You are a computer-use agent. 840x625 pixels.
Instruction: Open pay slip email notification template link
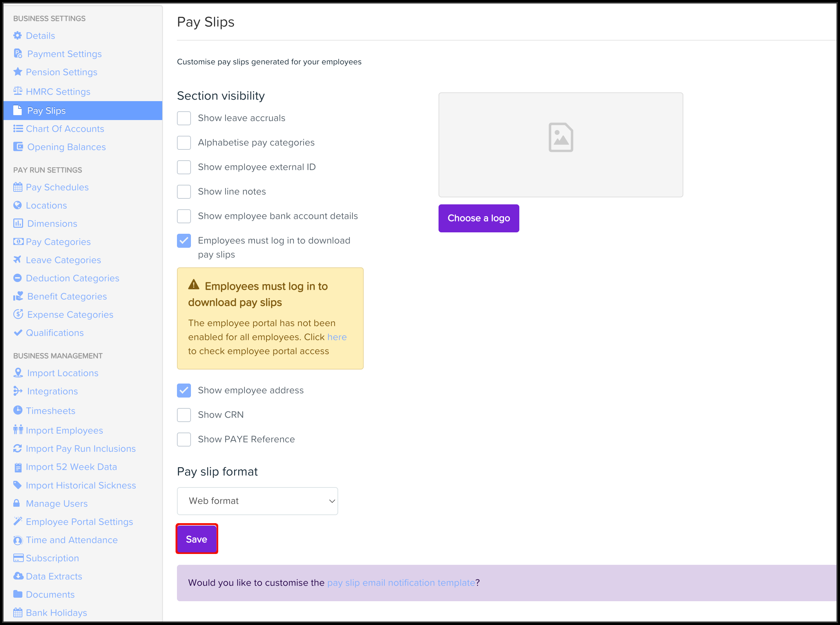coord(401,583)
